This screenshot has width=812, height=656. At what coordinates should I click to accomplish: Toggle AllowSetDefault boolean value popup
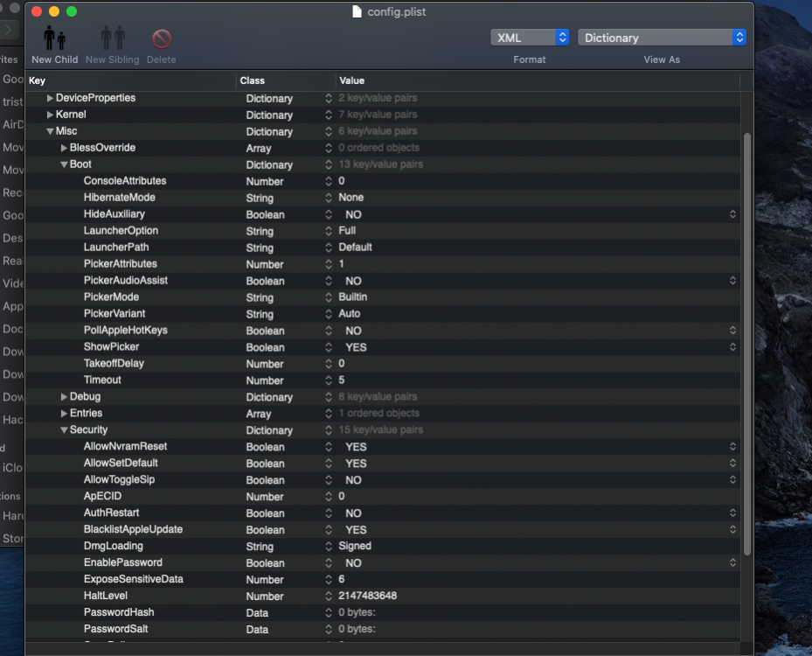(x=732, y=463)
